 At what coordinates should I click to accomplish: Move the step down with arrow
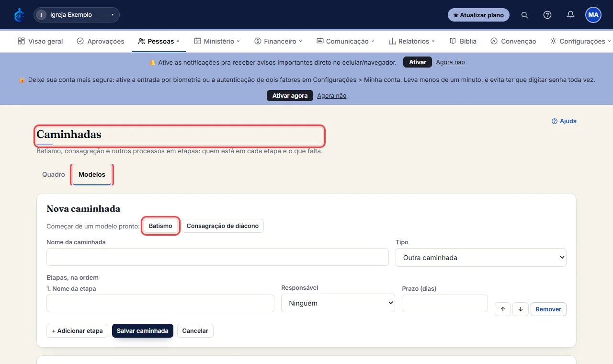pos(520,309)
